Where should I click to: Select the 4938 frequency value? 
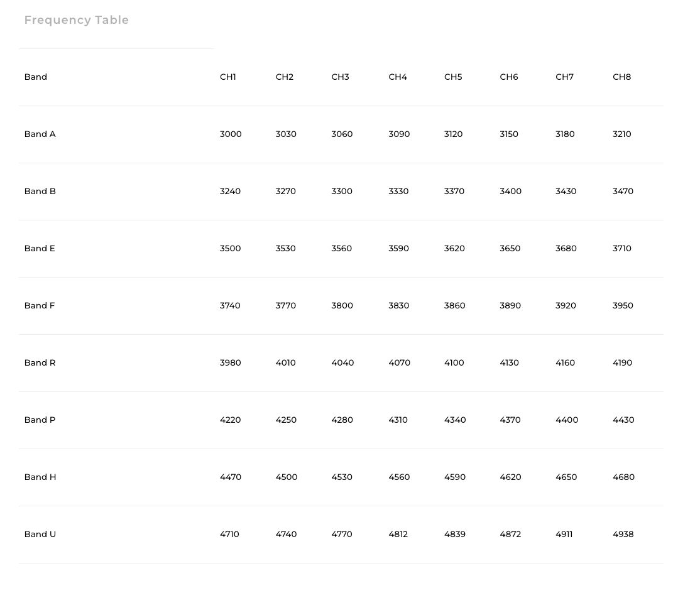pos(623,534)
